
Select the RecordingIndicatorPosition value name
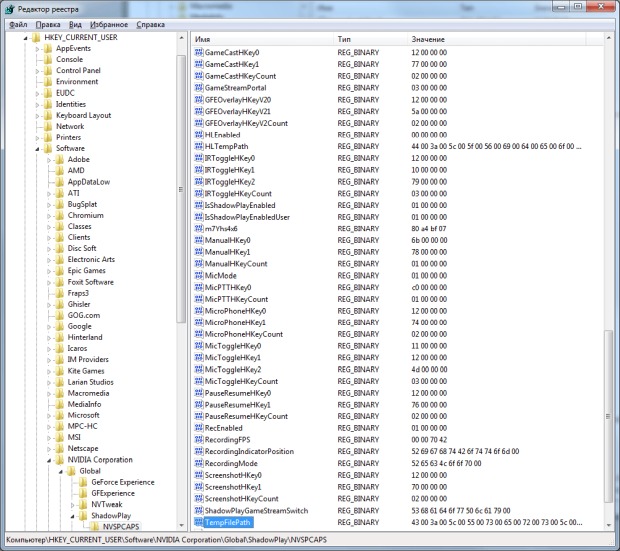pyautogui.click(x=249, y=451)
